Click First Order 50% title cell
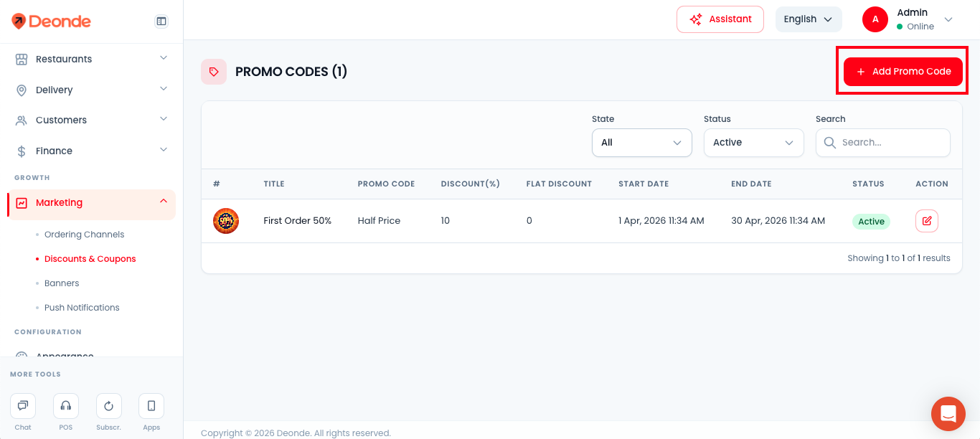This screenshot has width=980, height=439. pos(298,221)
